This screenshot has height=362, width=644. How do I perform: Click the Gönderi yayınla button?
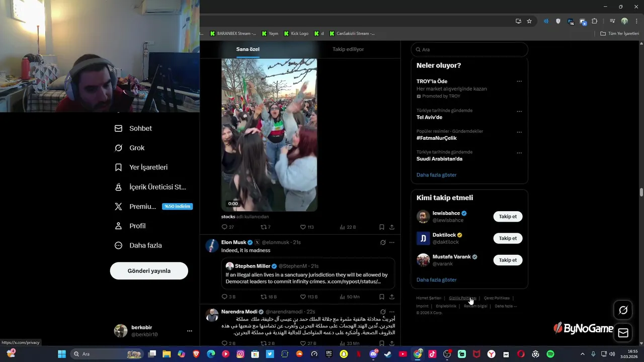[149, 270]
